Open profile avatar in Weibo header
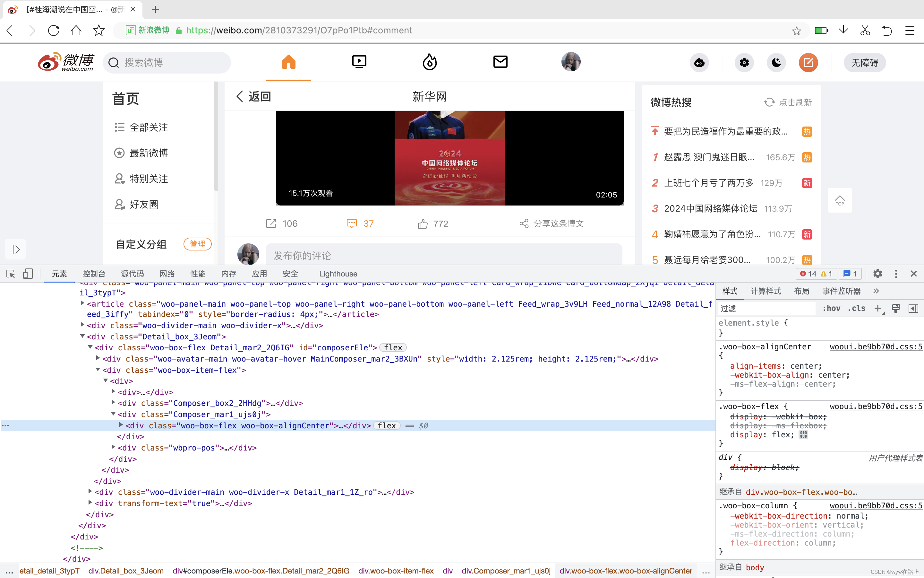Screen dimensions: 924x578 (571, 62)
